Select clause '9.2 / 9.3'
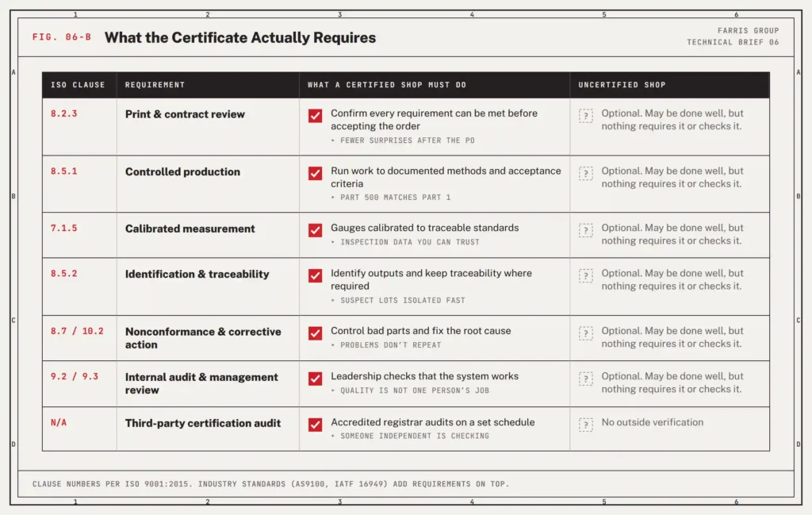Screen dimensions: 812x515 74,377
